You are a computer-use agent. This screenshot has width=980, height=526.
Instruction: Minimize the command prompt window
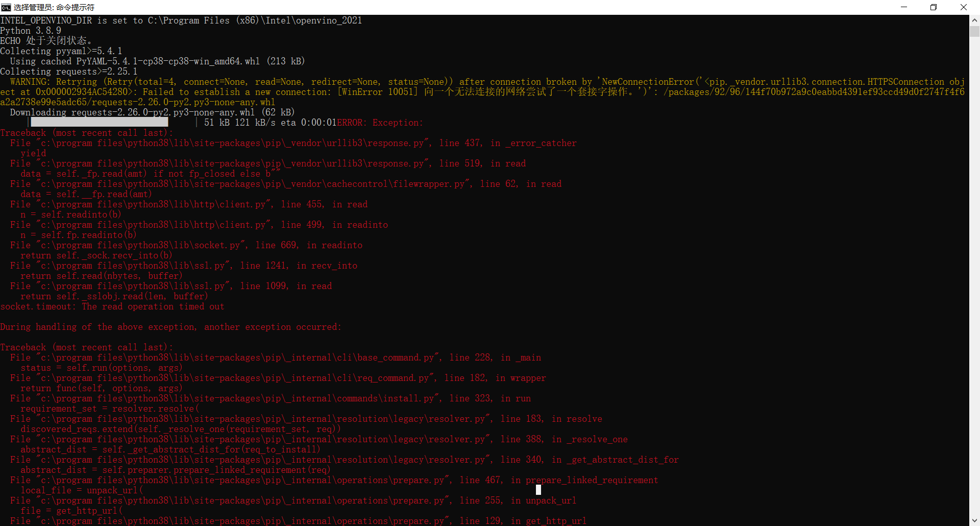(904, 7)
